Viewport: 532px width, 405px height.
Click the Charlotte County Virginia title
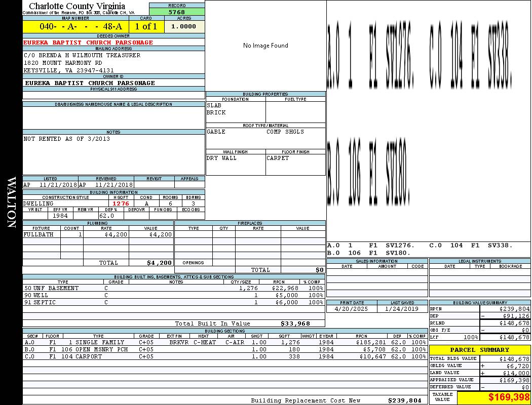click(x=77, y=6)
